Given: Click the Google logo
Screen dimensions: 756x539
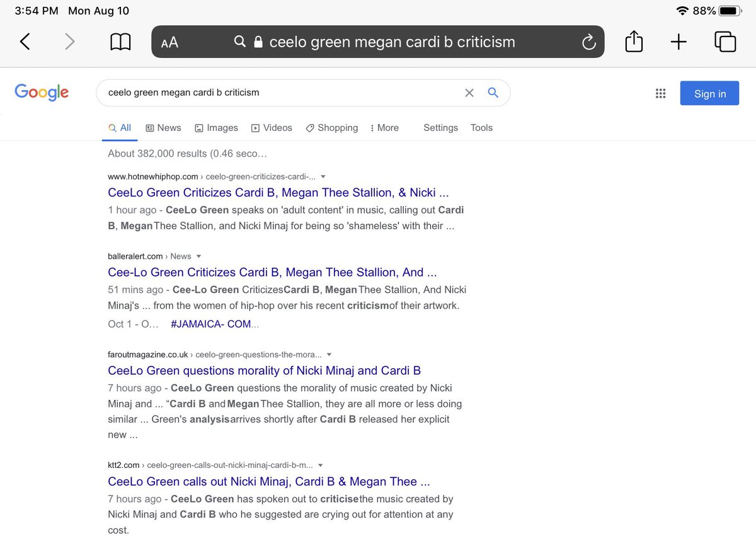Looking at the screenshot, I should 42,93.
